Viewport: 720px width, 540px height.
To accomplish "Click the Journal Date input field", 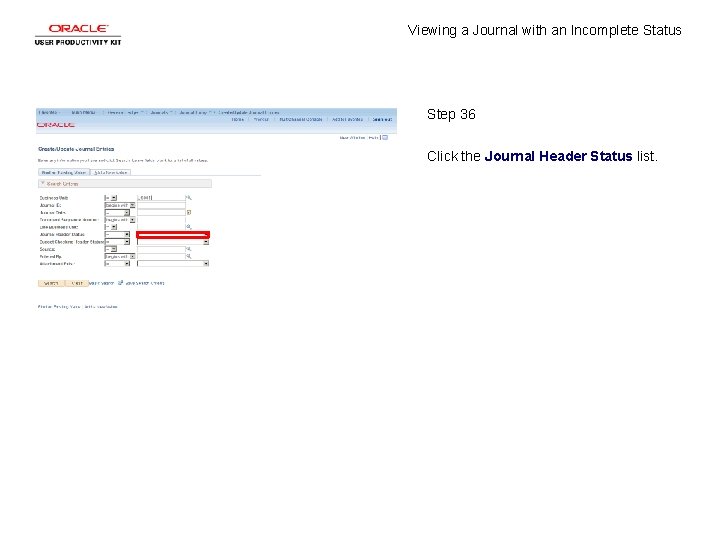I will [x=161, y=212].
